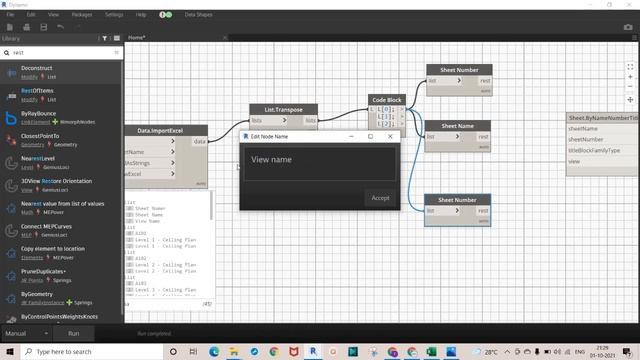Switch library layout using the view icon
The width and height of the screenshot is (640, 360).
pos(117,38)
